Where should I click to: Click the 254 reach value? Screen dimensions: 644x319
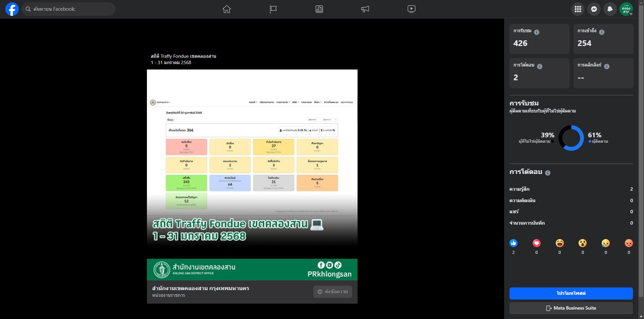[x=584, y=43]
